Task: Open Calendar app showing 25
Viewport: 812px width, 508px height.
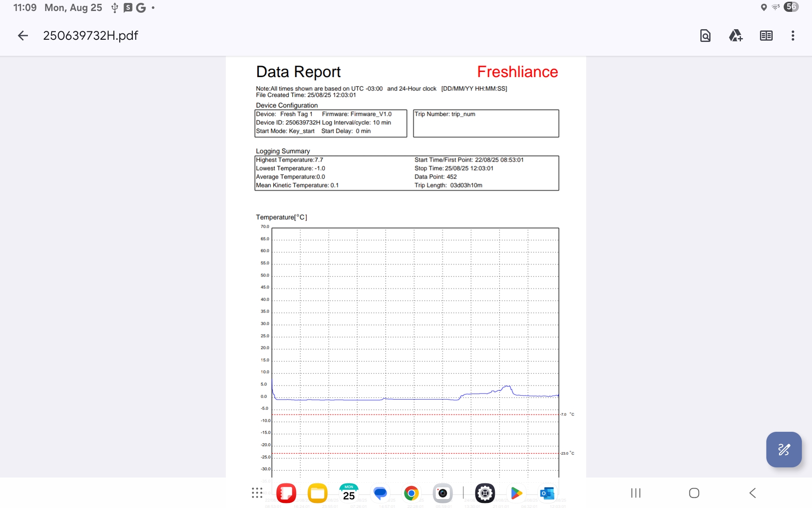Action: click(348, 493)
